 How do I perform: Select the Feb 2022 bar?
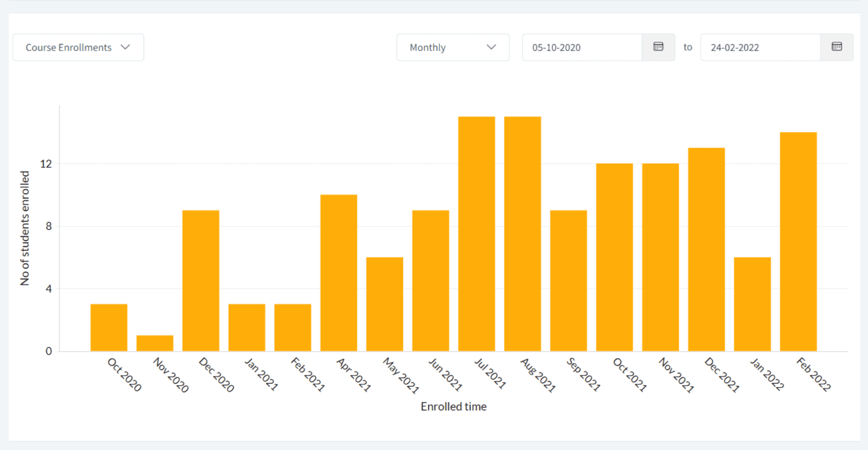(x=798, y=242)
